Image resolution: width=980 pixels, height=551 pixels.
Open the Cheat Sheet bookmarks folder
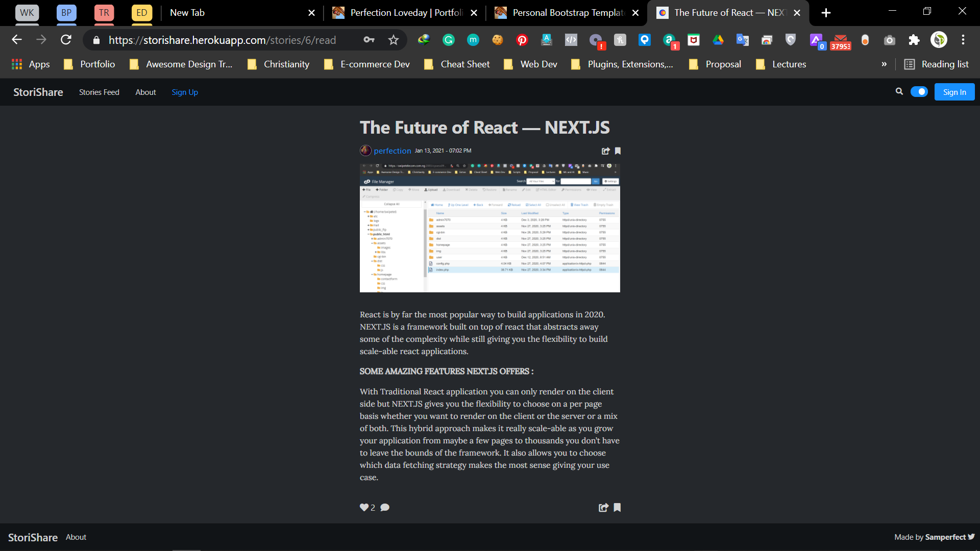pyautogui.click(x=457, y=64)
